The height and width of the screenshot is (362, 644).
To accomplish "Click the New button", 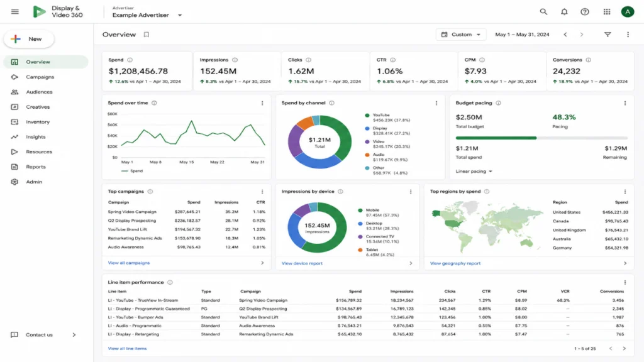I will pos(29,39).
